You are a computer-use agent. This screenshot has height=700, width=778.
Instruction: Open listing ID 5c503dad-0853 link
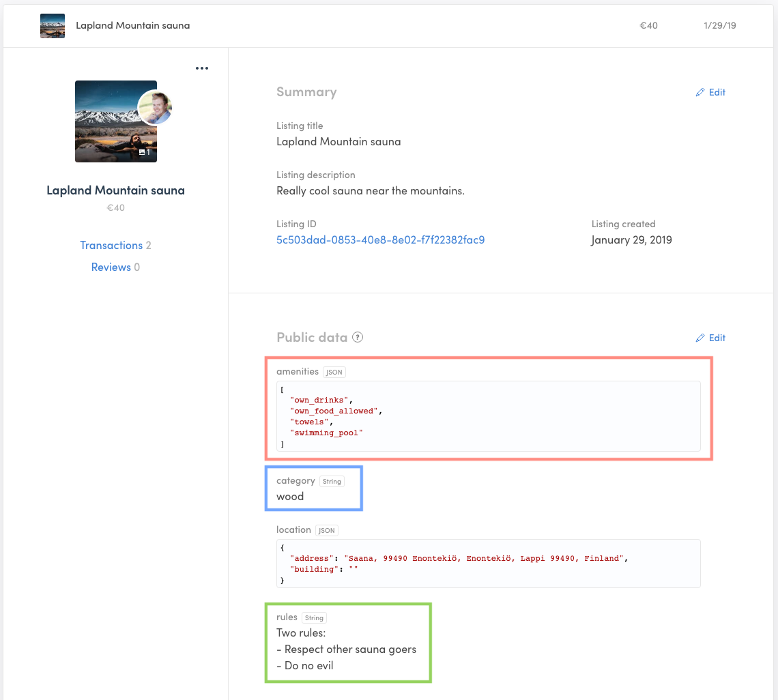(x=380, y=240)
